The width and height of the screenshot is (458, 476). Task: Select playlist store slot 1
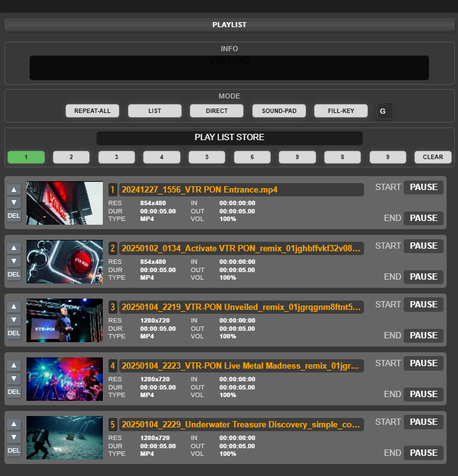pyautogui.click(x=26, y=157)
